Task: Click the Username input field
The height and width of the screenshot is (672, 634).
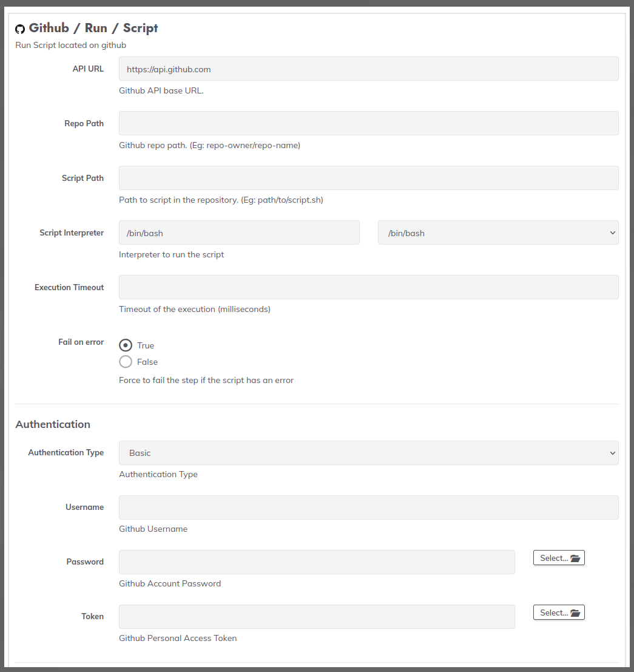Action: click(369, 507)
